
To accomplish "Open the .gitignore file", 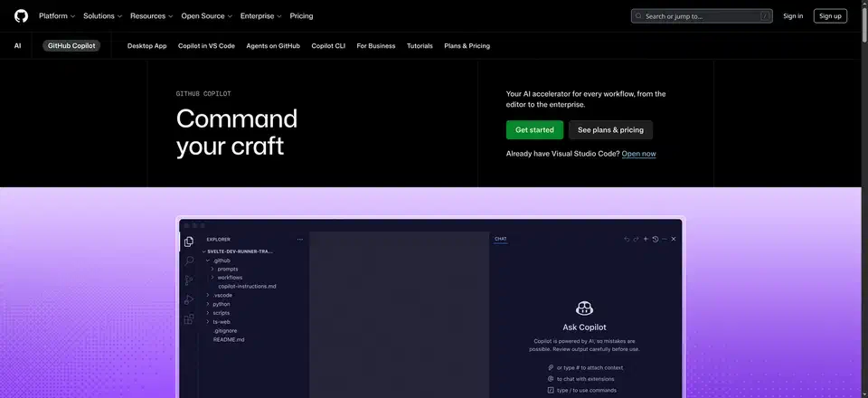I will (x=225, y=331).
